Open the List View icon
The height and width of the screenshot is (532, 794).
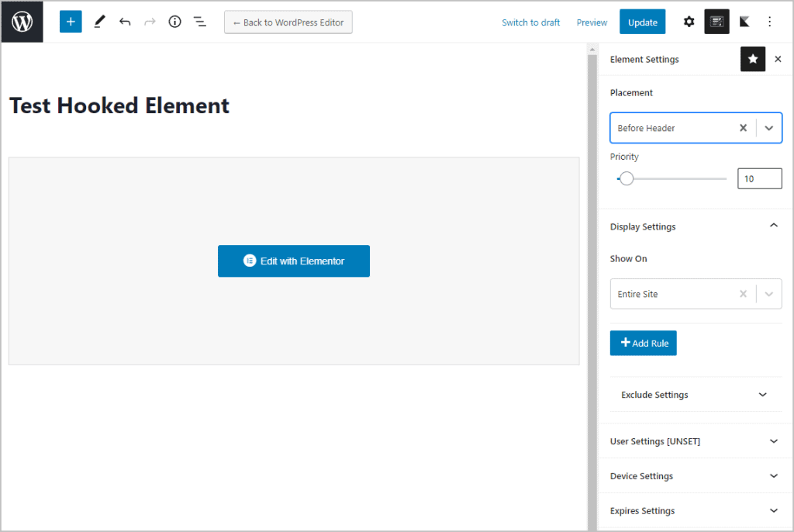point(199,22)
